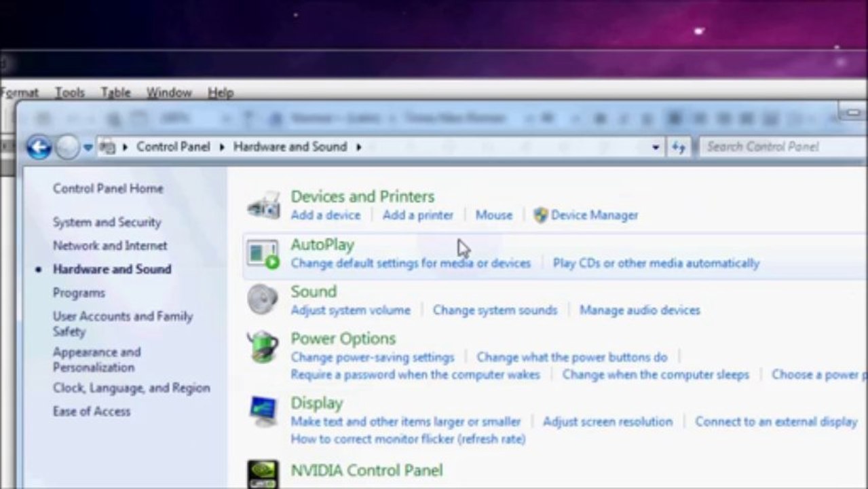Open NVIDIA Control Panel heading

(366, 470)
